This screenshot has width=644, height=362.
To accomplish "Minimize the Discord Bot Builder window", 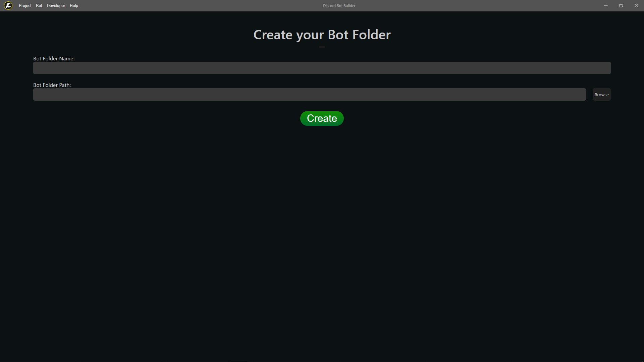I will coord(606,6).
